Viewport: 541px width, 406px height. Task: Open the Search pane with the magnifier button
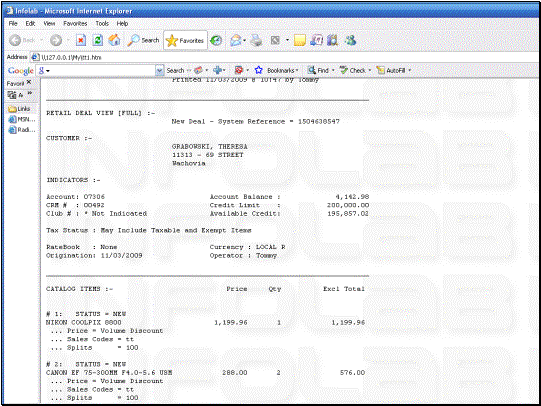tap(143, 40)
